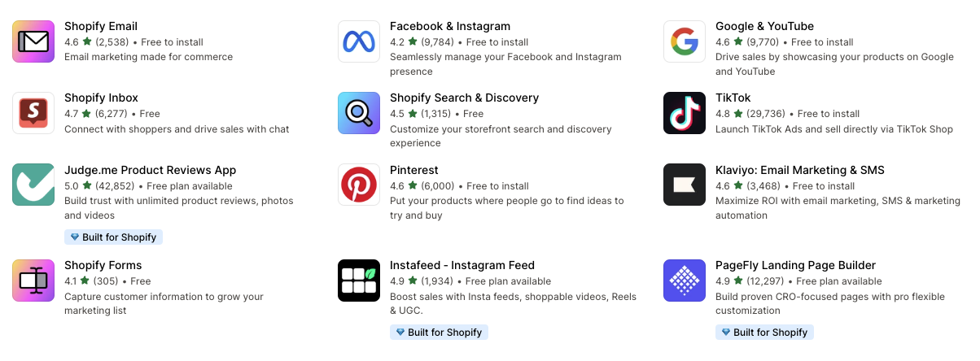Viewport: 980px width, 361px height.
Task: Click the Search & Discovery magnifier icon
Action: tap(359, 113)
